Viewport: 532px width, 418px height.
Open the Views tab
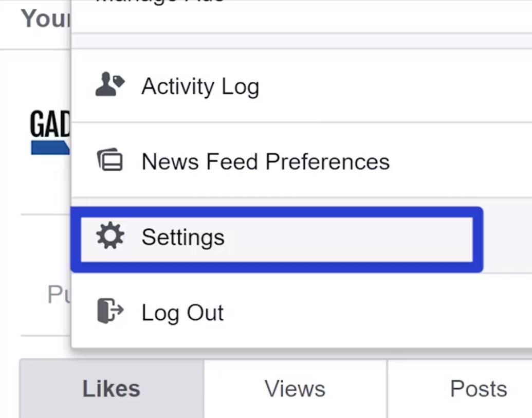tap(295, 389)
